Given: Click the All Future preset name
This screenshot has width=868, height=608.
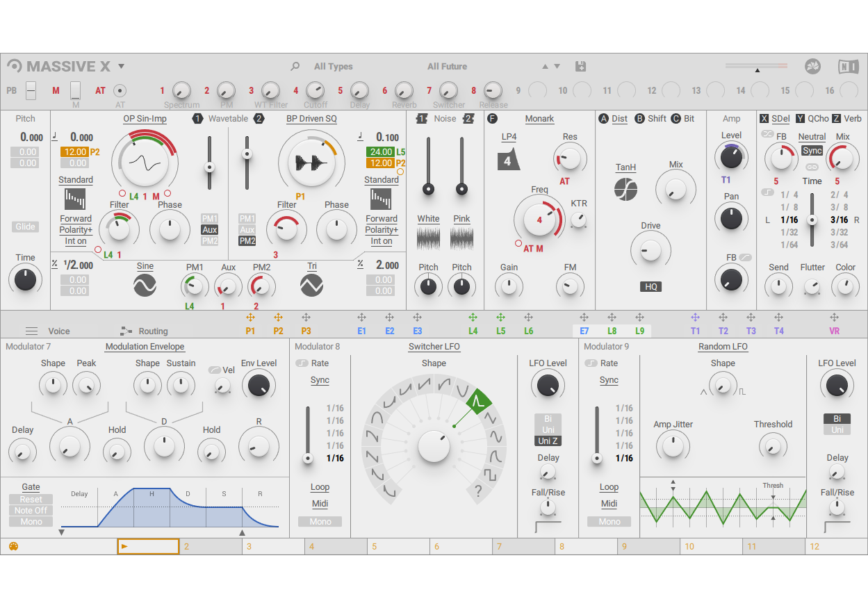Looking at the screenshot, I should [448, 67].
